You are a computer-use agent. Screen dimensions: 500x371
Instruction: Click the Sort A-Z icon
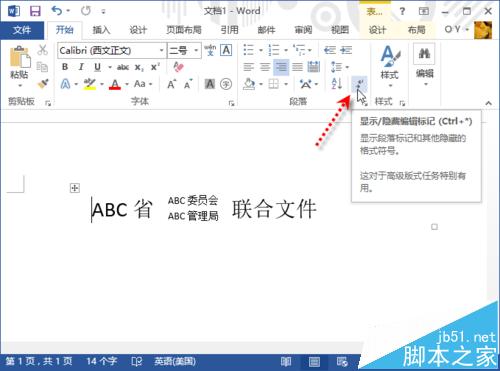coord(336,84)
